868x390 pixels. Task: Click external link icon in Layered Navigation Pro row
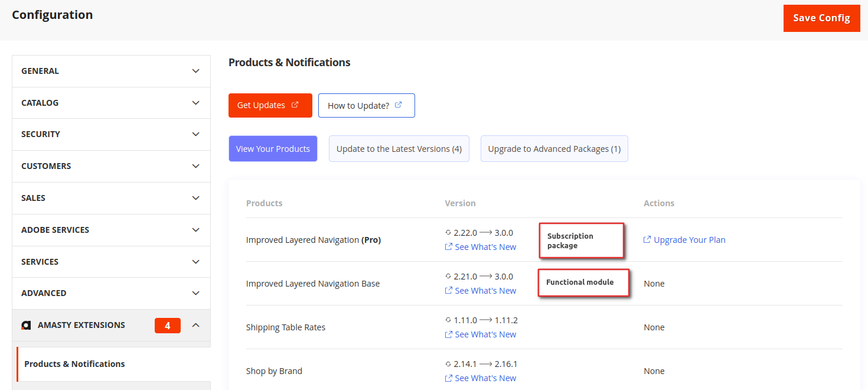click(x=449, y=246)
